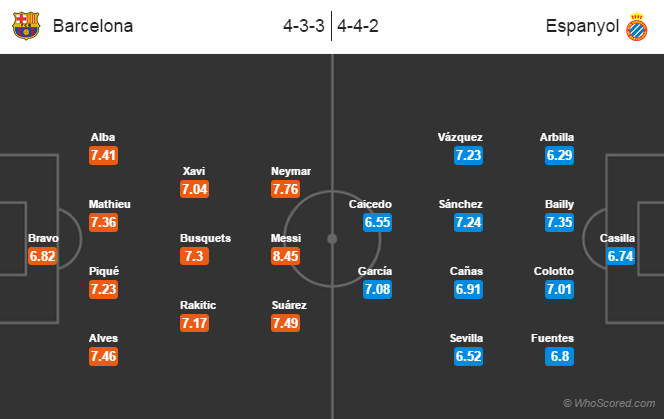Select Fuentes's 6.8 rating badge
Image resolution: width=664 pixels, height=419 pixels.
tap(559, 356)
